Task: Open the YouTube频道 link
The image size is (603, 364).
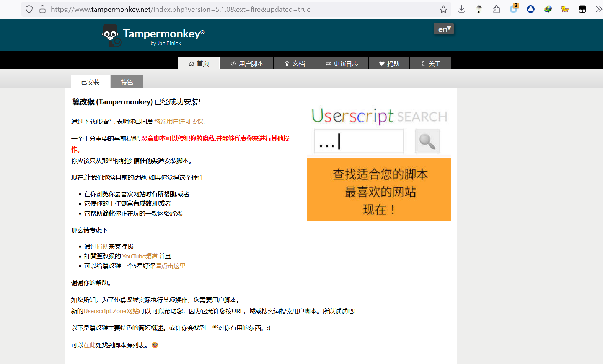Action: (140, 256)
